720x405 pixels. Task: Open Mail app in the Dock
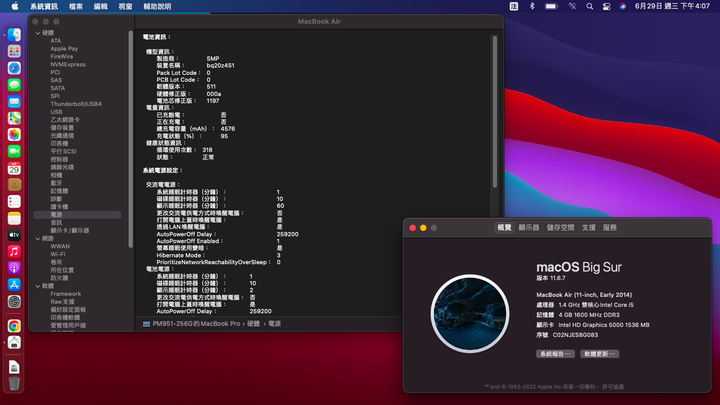click(x=14, y=101)
